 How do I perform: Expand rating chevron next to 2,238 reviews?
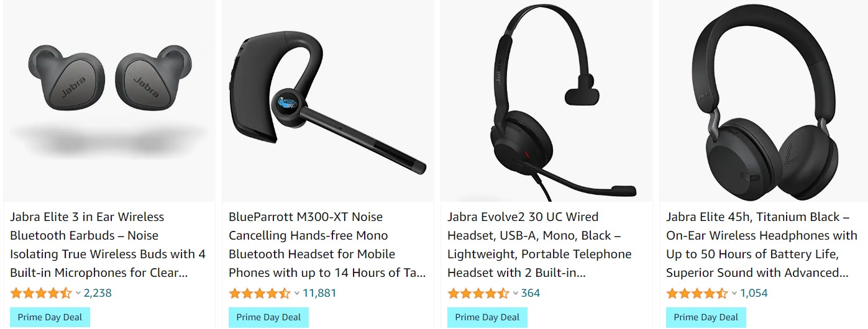[78, 293]
